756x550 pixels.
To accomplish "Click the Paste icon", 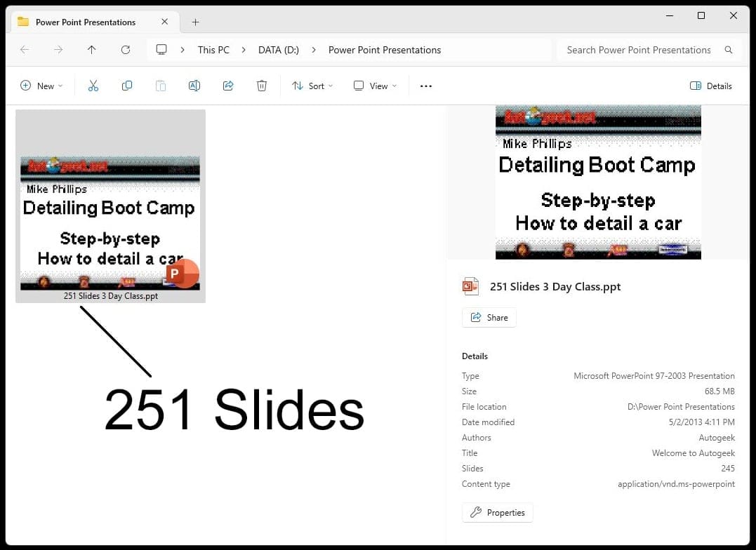I will 161,85.
